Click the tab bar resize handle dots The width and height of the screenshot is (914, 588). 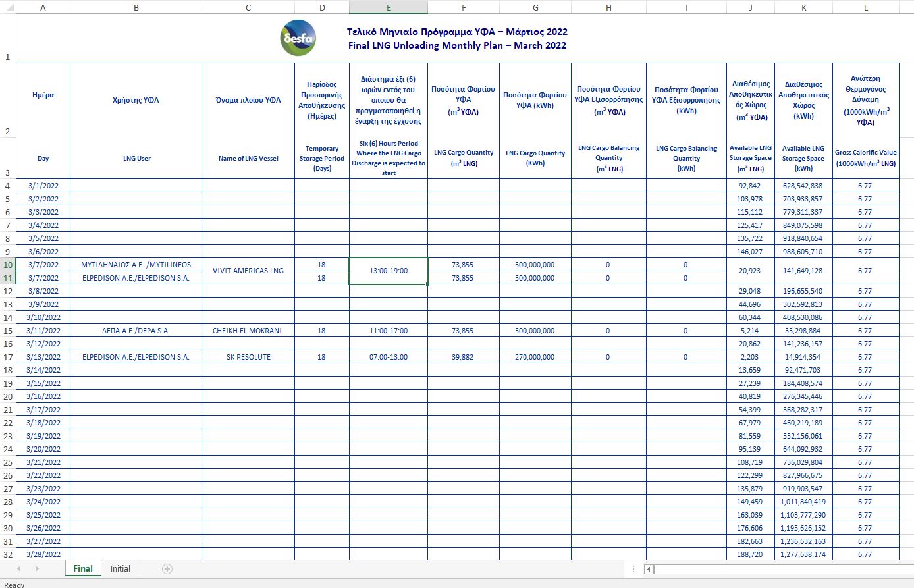pos(633,569)
